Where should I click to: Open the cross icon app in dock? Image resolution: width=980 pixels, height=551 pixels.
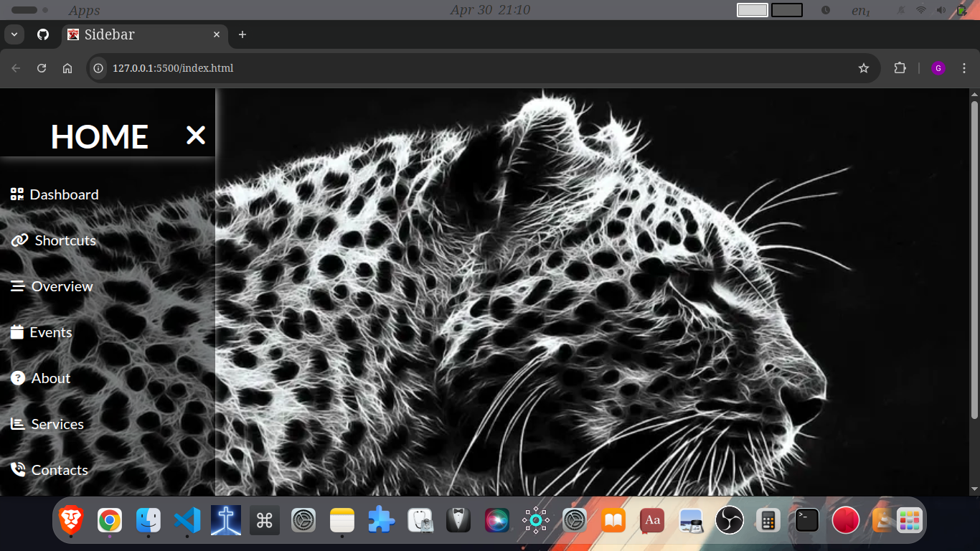(226, 520)
